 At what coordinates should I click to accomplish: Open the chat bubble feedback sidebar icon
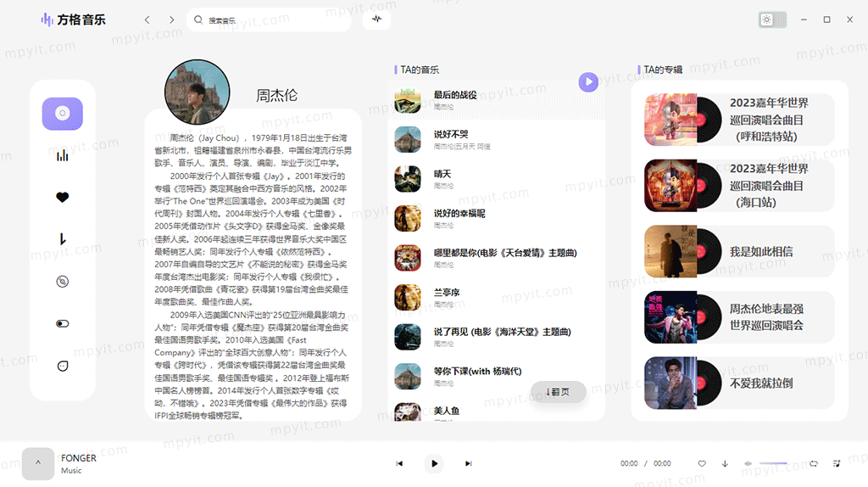[x=63, y=366]
